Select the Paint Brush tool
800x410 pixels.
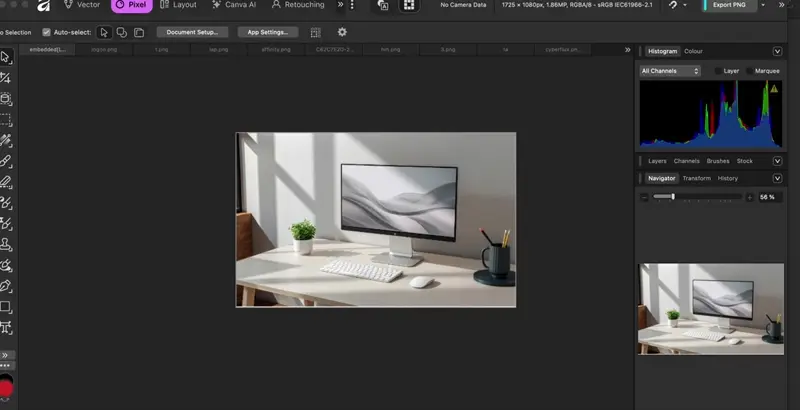[x=5, y=161]
